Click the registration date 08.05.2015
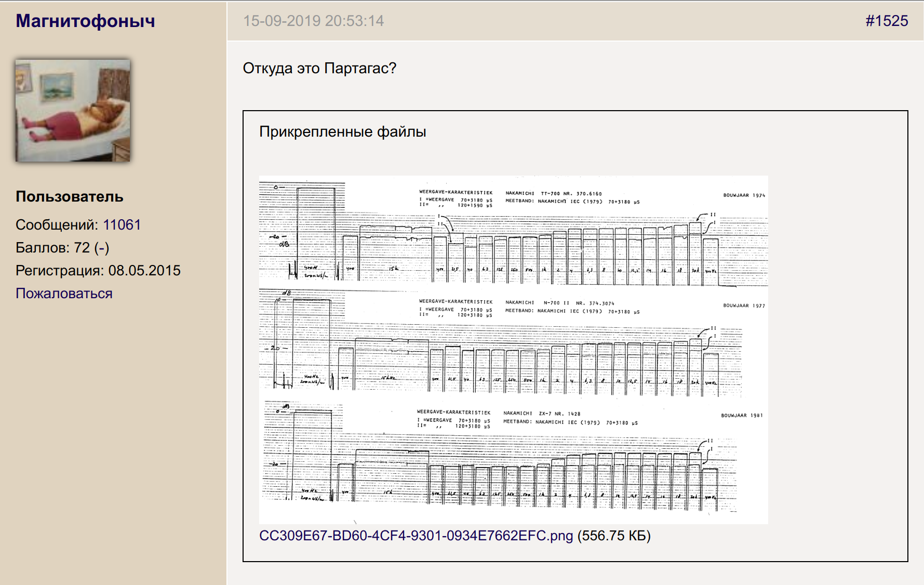The width and height of the screenshot is (924, 585). (144, 270)
